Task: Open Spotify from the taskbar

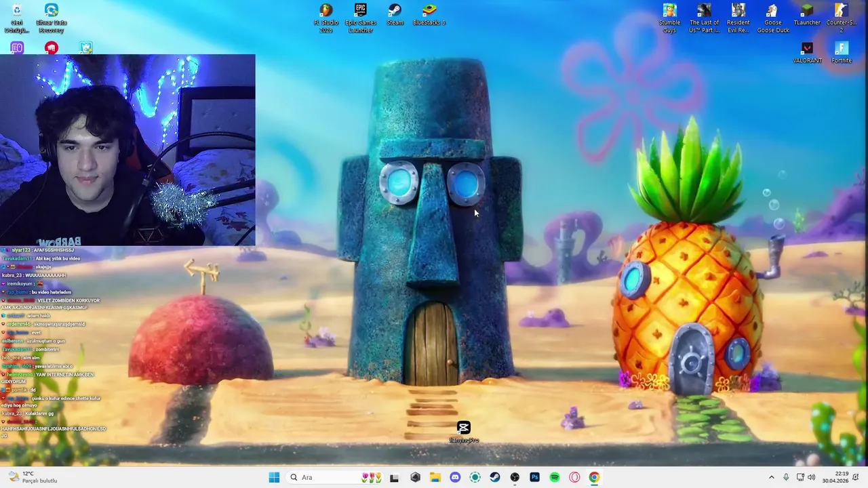Action: tap(555, 477)
